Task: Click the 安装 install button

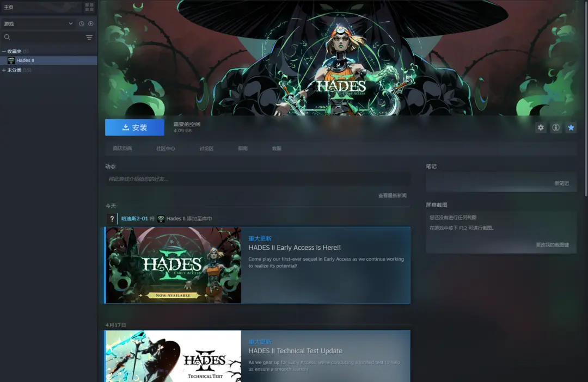Action: [134, 127]
